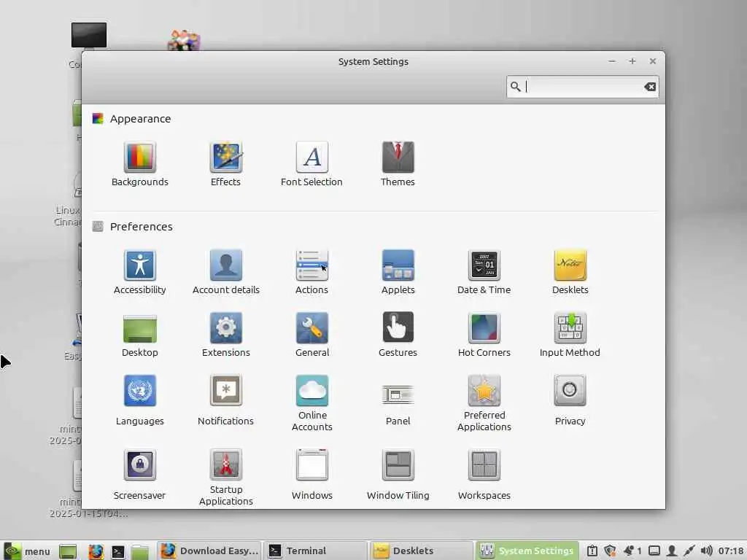The height and width of the screenshot is (560, 747).
Task: Select the Computer desktop icon
Action: coord(88,36)
